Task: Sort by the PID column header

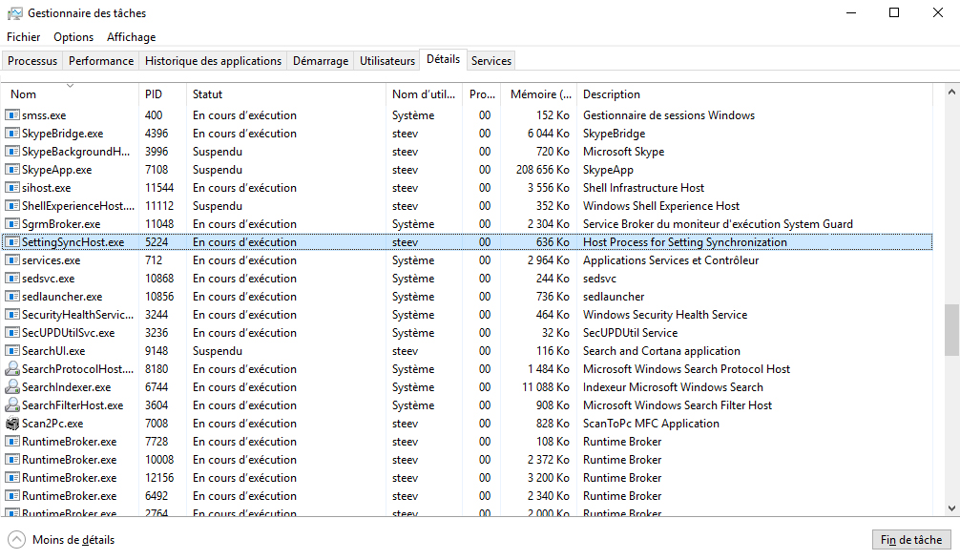Action: [162, 94]
